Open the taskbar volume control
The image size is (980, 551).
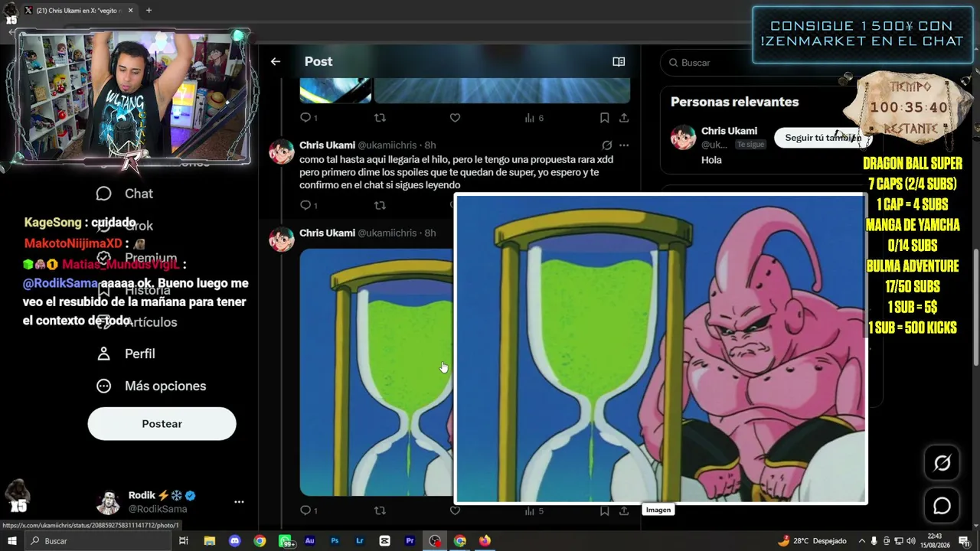pos(911,541)
